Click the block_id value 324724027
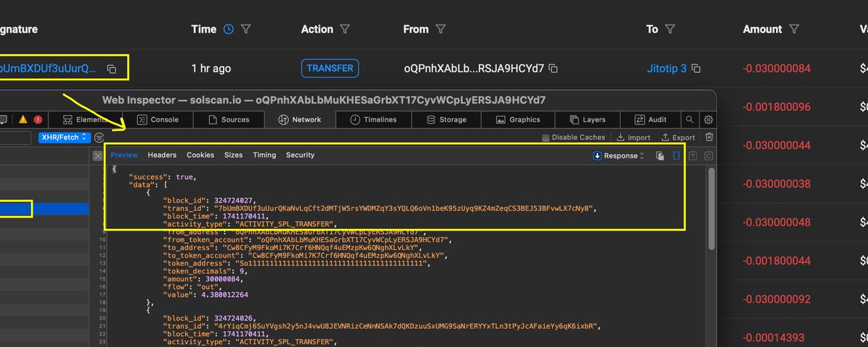 (233, 200)
